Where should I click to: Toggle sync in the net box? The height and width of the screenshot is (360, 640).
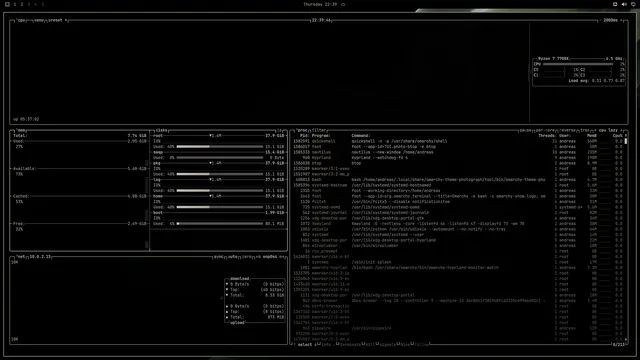(x=219, y=257)
